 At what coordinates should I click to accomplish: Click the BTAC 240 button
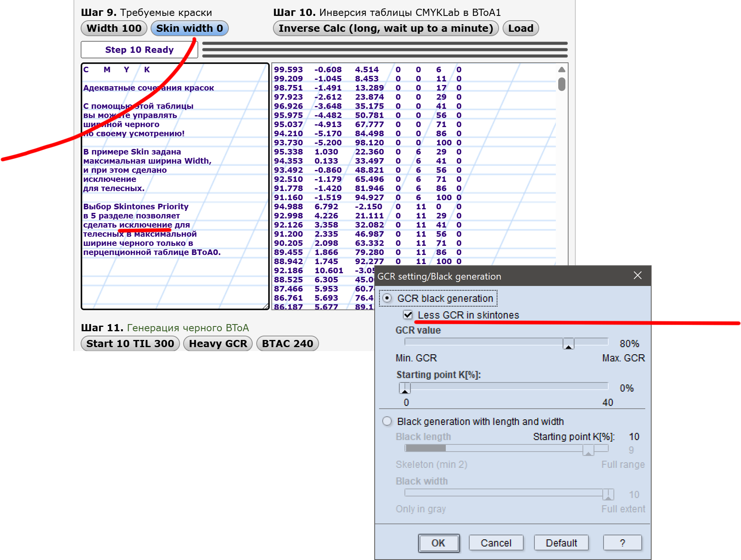pos(287,344)
